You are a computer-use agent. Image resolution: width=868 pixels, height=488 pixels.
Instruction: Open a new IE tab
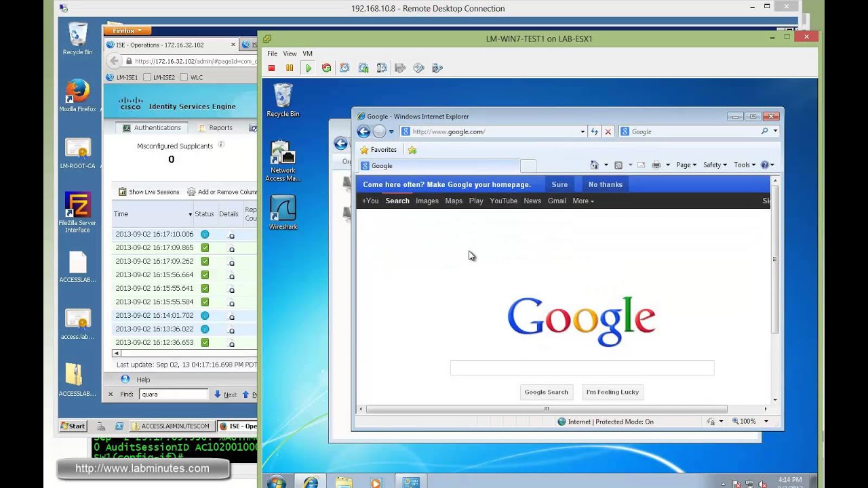tap(528, 165)
